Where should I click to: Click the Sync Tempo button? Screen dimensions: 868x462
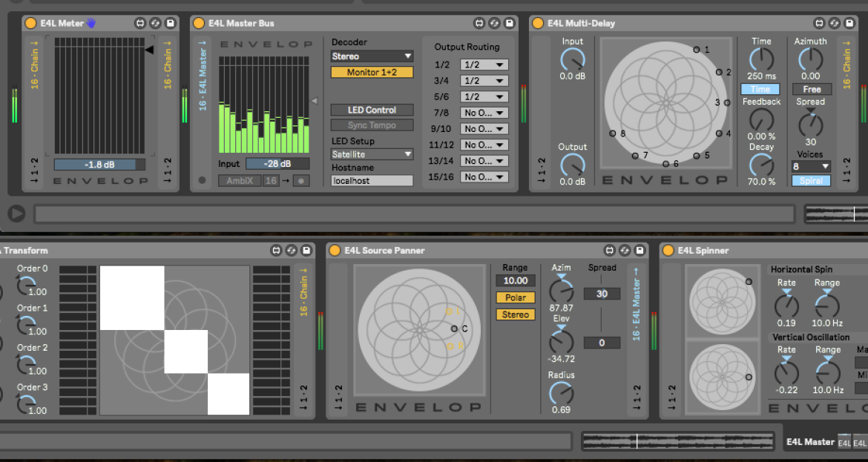(372, 125)
